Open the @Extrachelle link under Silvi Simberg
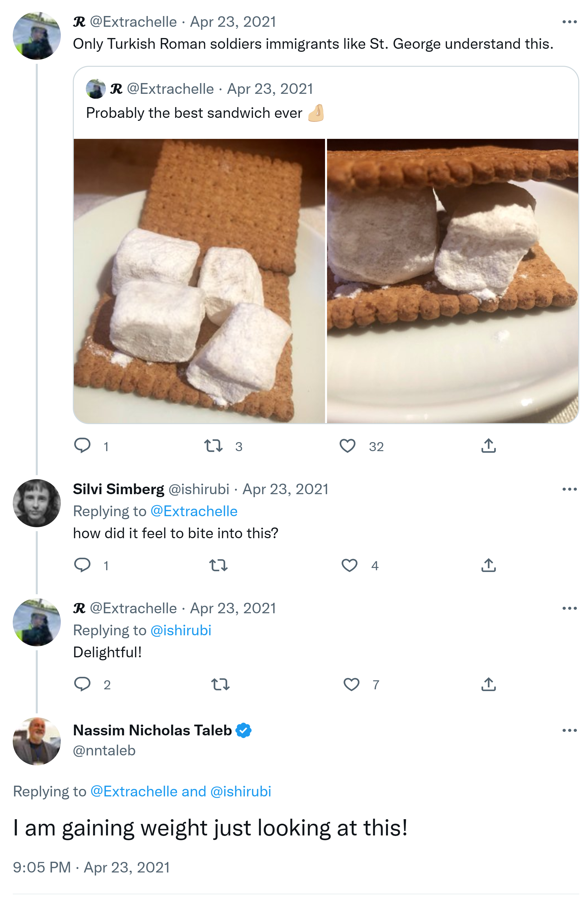Viewport: 588px width, 901px height. pyautogui.click(x=194, y=511)
